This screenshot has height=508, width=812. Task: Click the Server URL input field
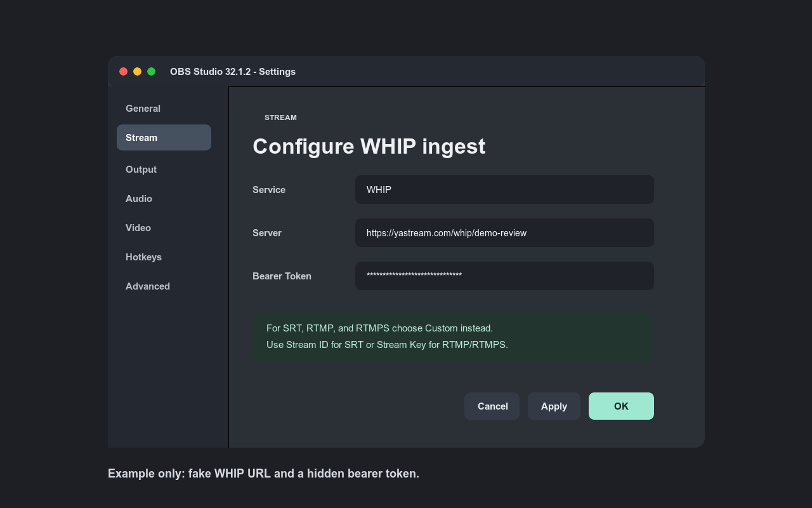(x=504, y=233)
